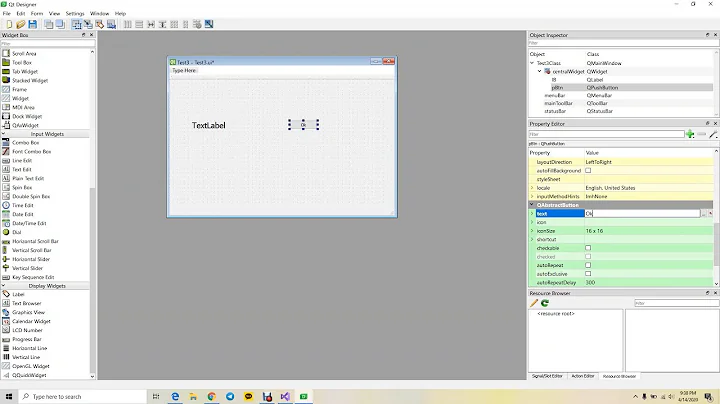Viewport: 720px width, 404px height.
Task: Toggle the autoFillBackground checkbox
Action: coord(588,170)
